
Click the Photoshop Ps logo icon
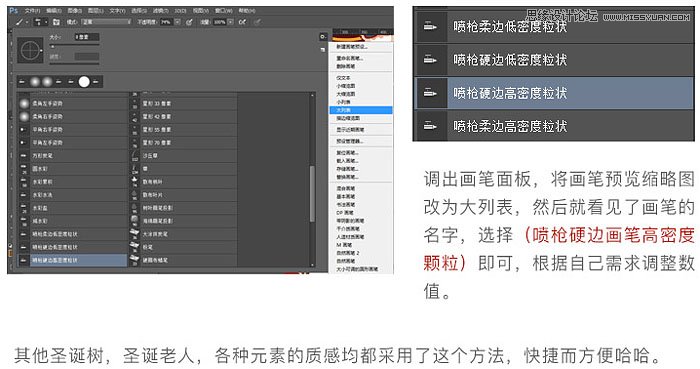[x=13, y=10]
